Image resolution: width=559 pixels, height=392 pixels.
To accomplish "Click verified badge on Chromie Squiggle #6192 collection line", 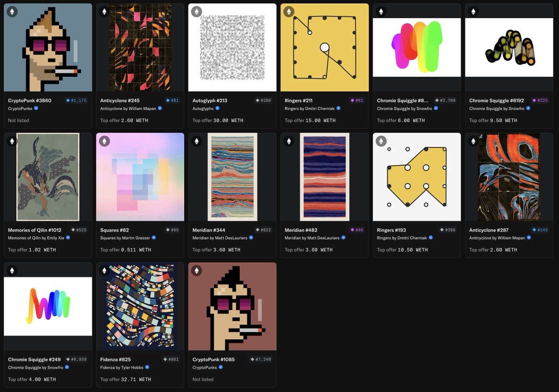I will click(x=528, y=108).
